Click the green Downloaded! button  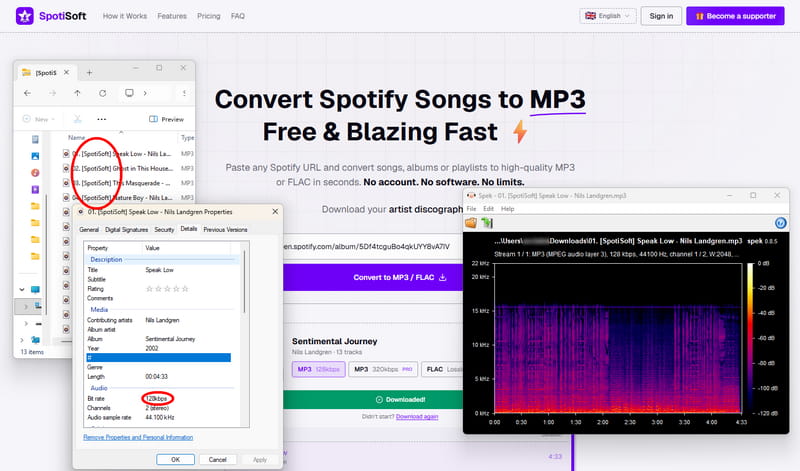click(373, 400)
